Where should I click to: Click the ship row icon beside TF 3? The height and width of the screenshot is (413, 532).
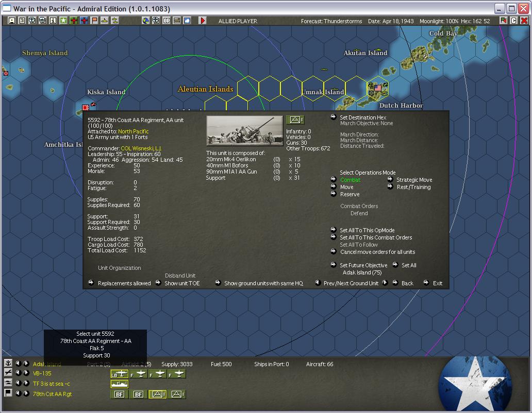pos(8,383)
